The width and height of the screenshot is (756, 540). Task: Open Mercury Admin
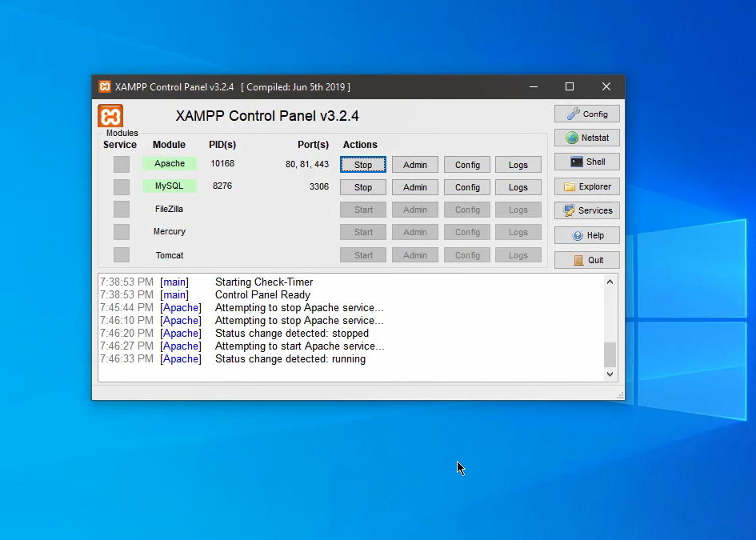(x=415, y=232)
